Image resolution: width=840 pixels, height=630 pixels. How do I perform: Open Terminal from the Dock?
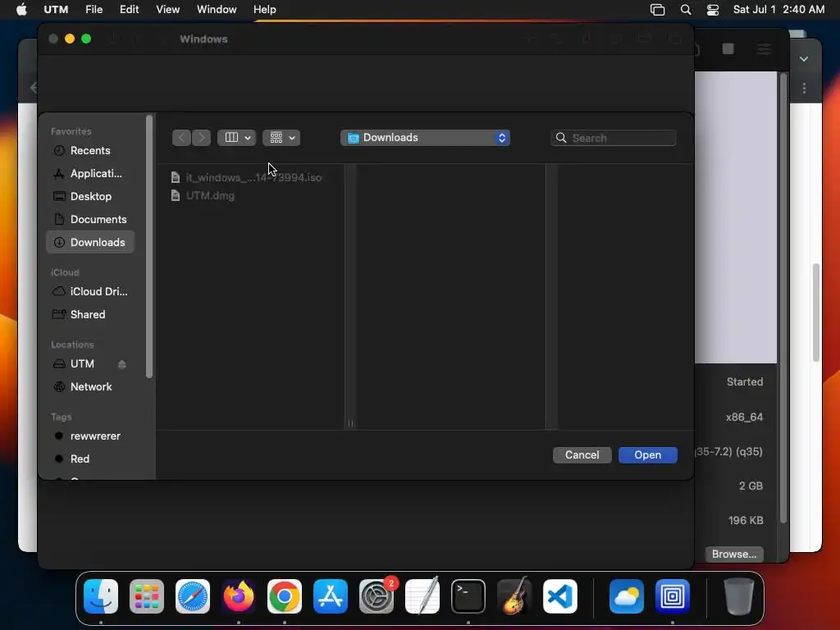coord(468,596)
